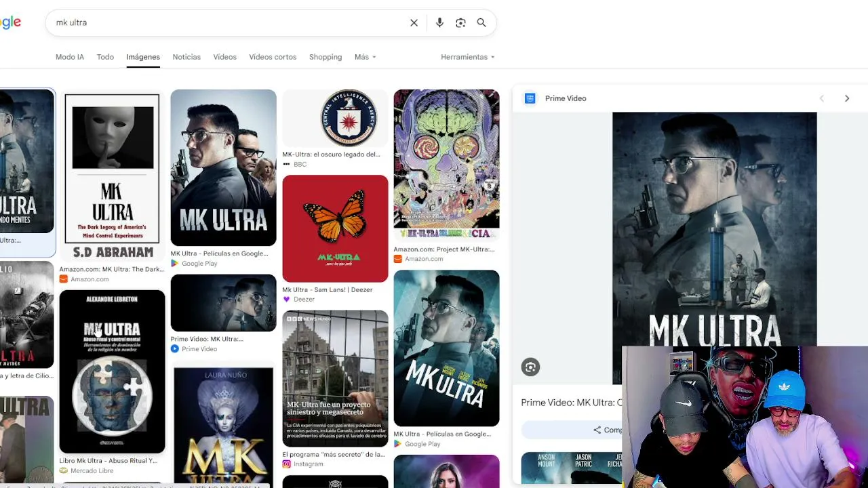The image size is (868, 488).
Task: Open the Laura Nuño MK book cover
Action: (x=223, y=427)
